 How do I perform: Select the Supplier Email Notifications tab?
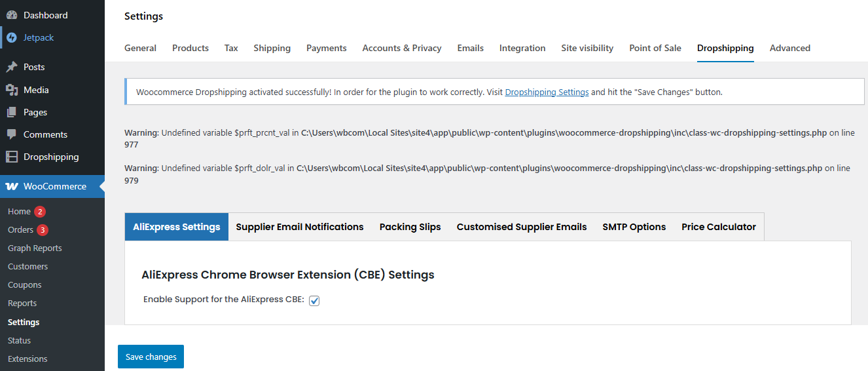(299, 227)
